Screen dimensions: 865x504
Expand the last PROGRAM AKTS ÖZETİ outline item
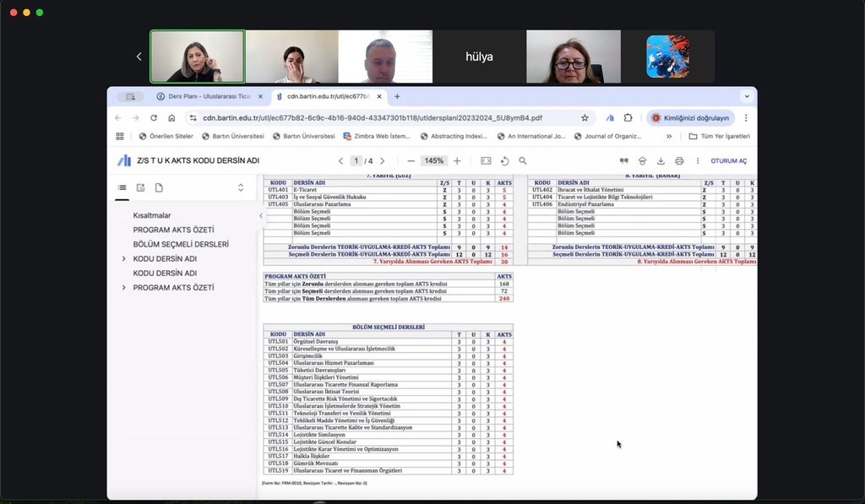point(123,287)
